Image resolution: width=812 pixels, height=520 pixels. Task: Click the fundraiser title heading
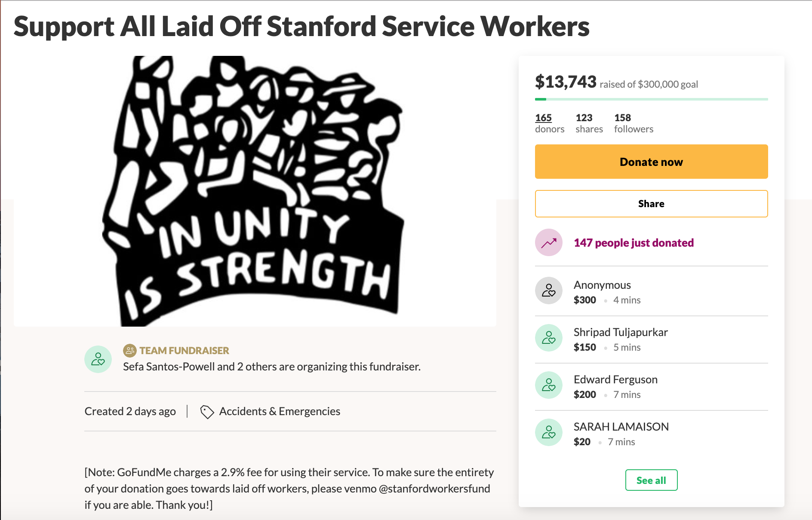301,27
